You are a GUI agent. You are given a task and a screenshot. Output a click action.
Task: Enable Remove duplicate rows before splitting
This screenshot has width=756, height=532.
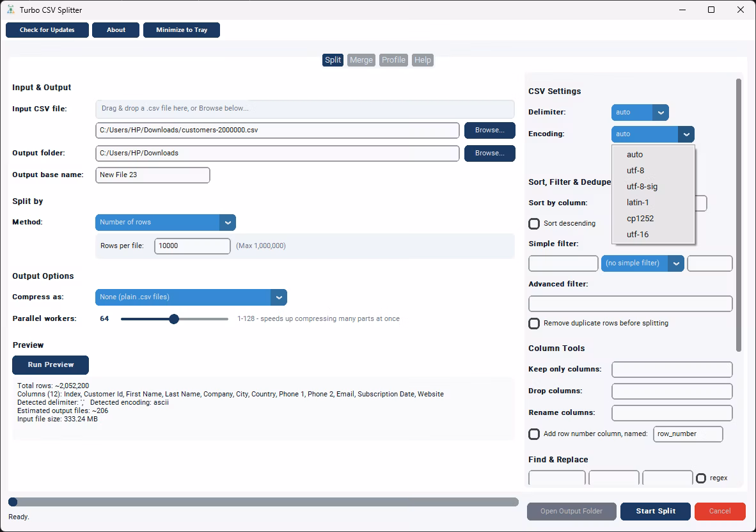pos(534,324)
